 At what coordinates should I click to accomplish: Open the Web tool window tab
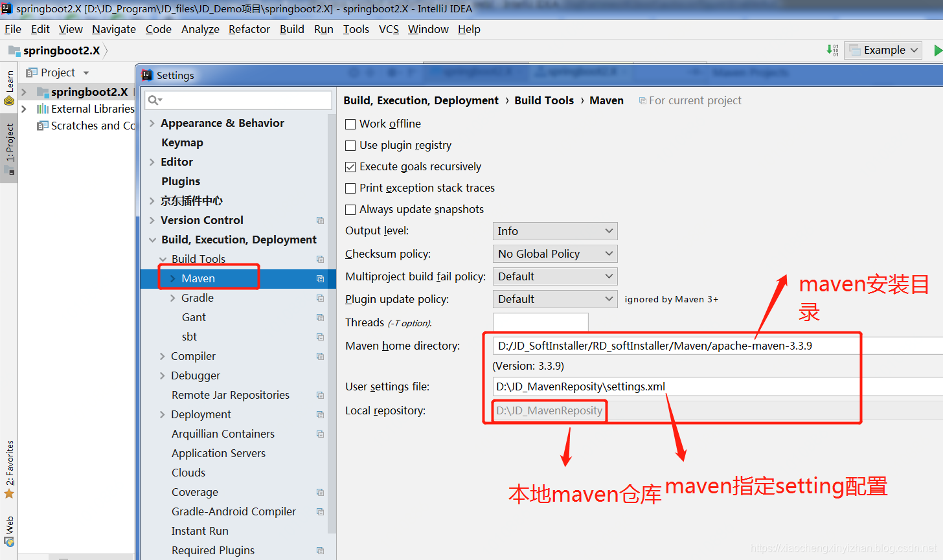coord(9,531)
